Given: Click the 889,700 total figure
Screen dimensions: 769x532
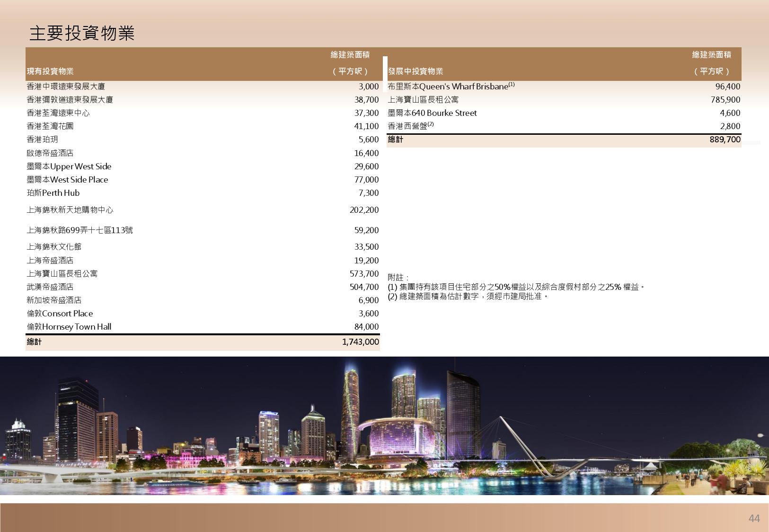Looking at the screenshot, I should pyautogui.click(x=725, y=140).
